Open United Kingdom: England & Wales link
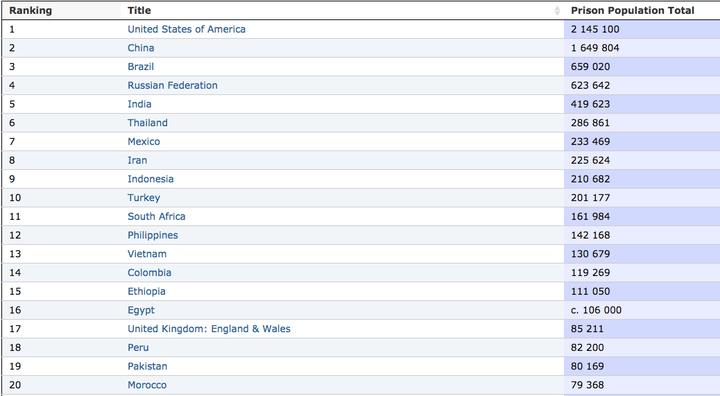This screenshot has height=396, width=720. click(209, 329)
